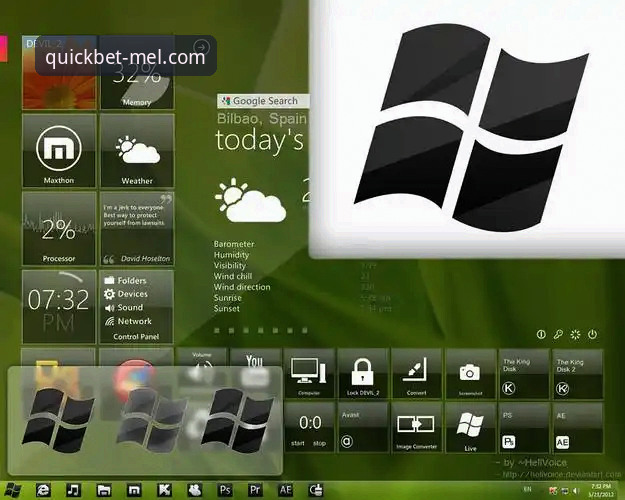Open the AE After Effects tile

pos(578,427)
